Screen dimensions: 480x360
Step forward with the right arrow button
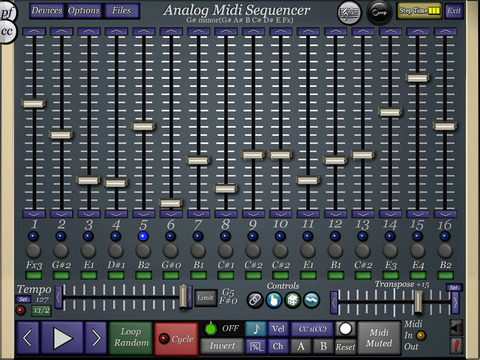(96, 338)
